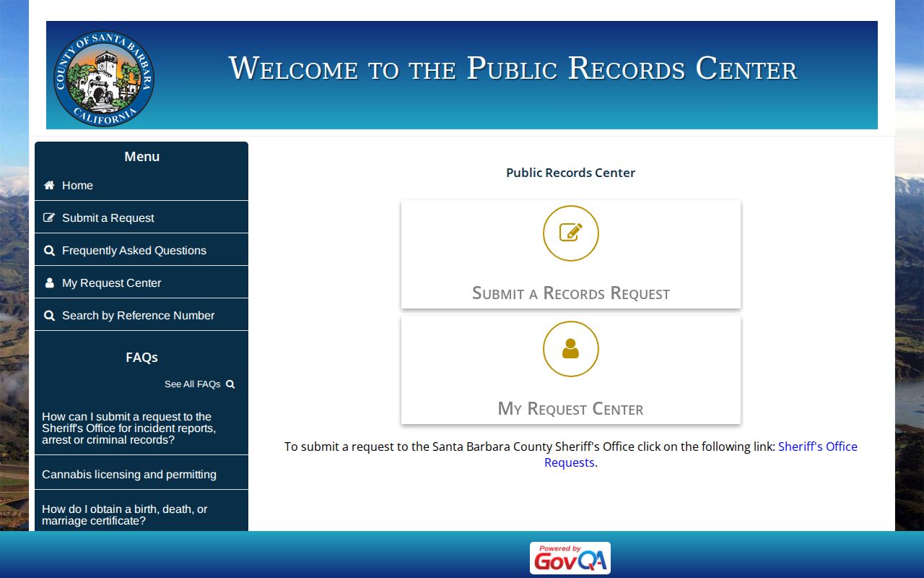Click the Submit a Records Request card title
This screenshot has height=578, width=924.
click(571, 293)
